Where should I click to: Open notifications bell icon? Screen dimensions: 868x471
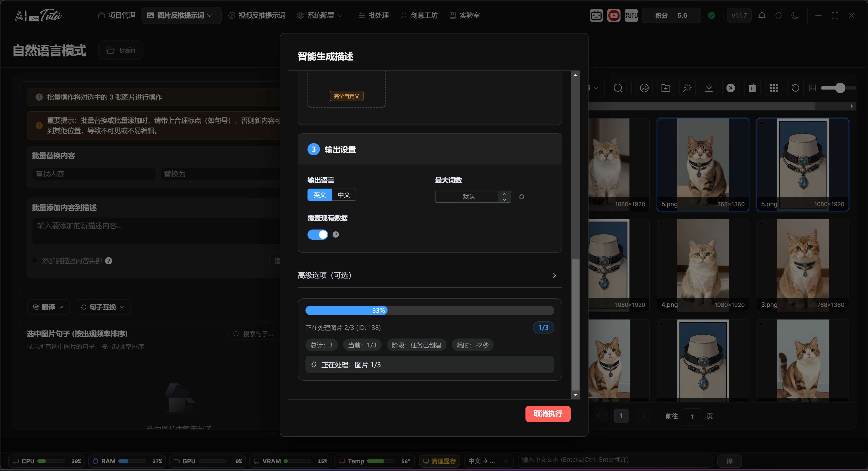coord(762,16)
